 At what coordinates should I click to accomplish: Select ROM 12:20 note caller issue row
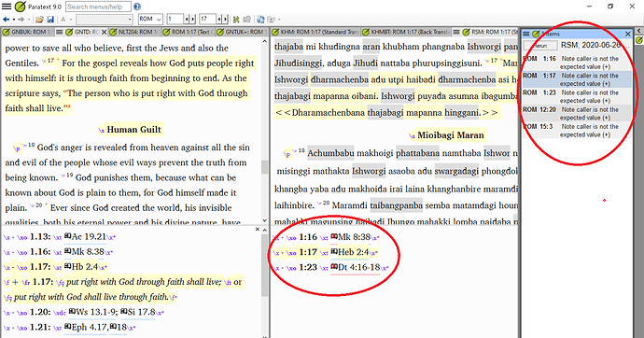pos(577,113)
